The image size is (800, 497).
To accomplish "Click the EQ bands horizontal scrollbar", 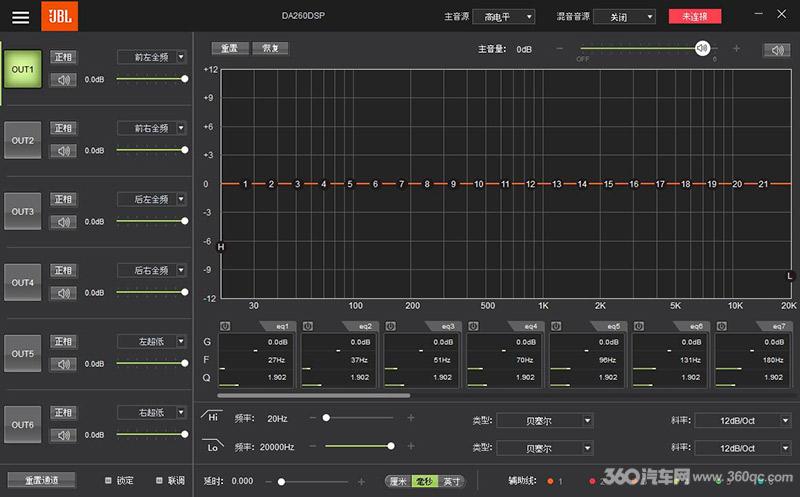I will click(313, 395).
